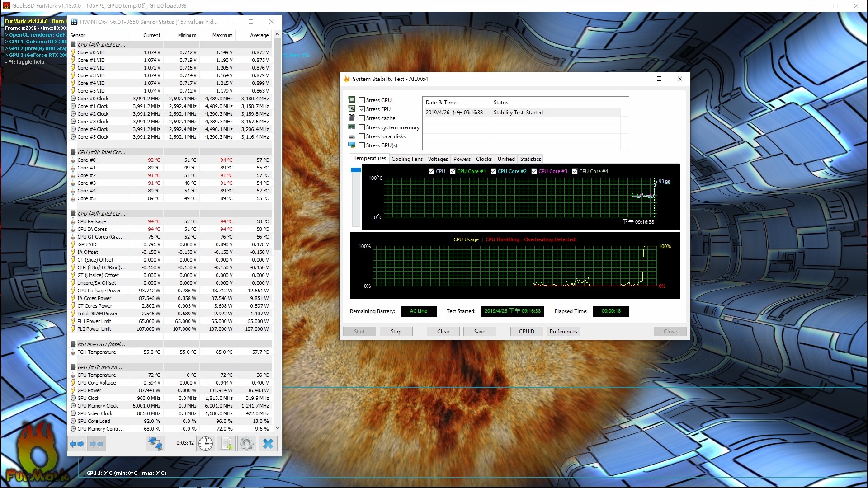Click the Average column header in HWiNFO
The height and width of the screenshot is (488, 868).
click(254, 35)
